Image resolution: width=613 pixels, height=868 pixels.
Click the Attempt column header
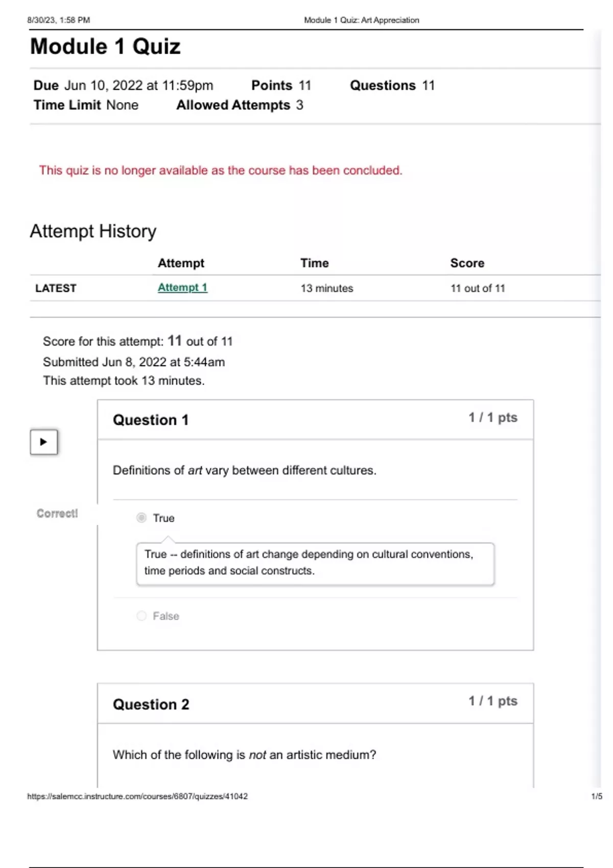[181, 263]
